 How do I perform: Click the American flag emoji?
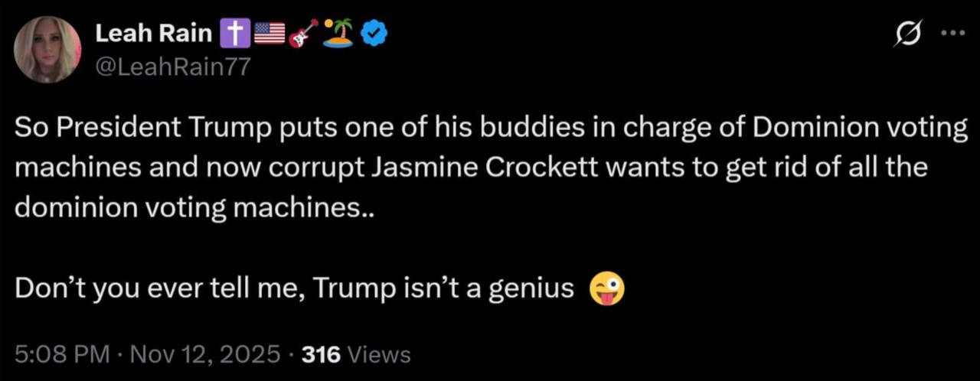(269, 33)
